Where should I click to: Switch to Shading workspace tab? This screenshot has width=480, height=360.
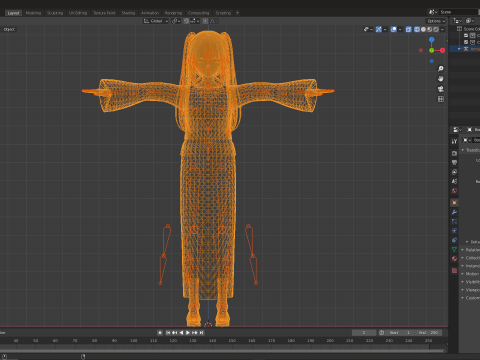(128, 13)
